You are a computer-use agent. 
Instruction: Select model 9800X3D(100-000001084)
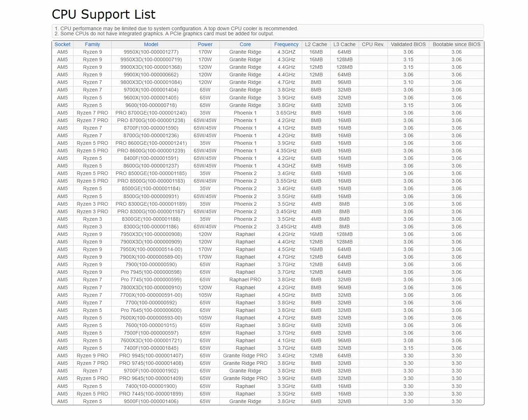tap(151, 82)
